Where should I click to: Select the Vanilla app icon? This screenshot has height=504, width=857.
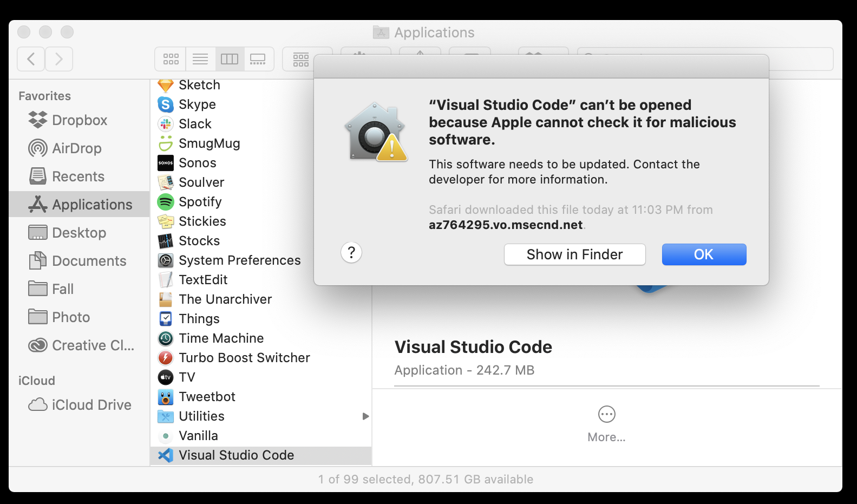pos(166,436)
